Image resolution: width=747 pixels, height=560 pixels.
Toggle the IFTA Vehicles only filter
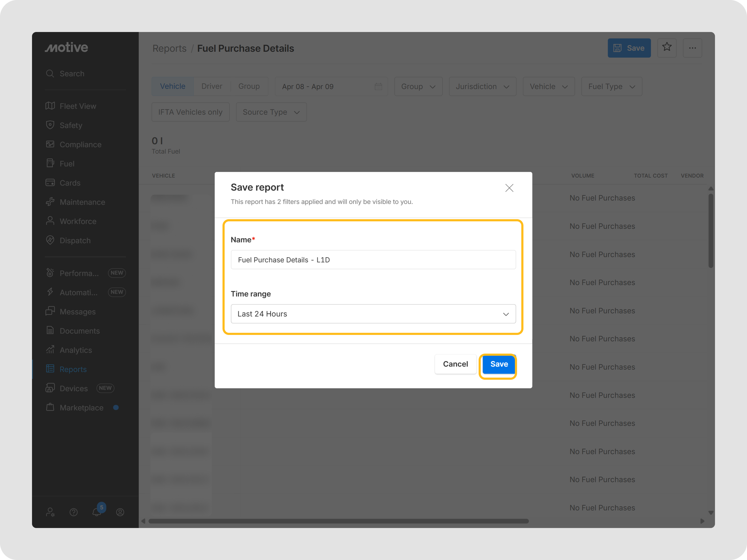[190, 112]
